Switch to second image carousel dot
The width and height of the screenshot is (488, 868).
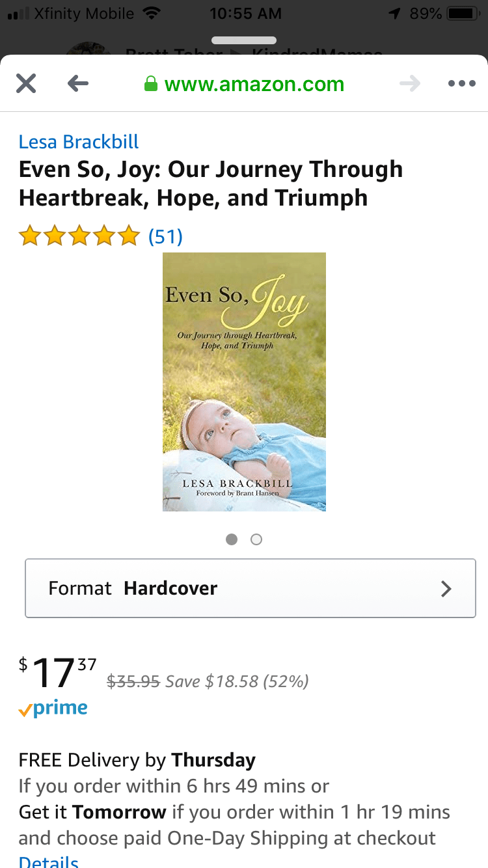tap(256, 539)
